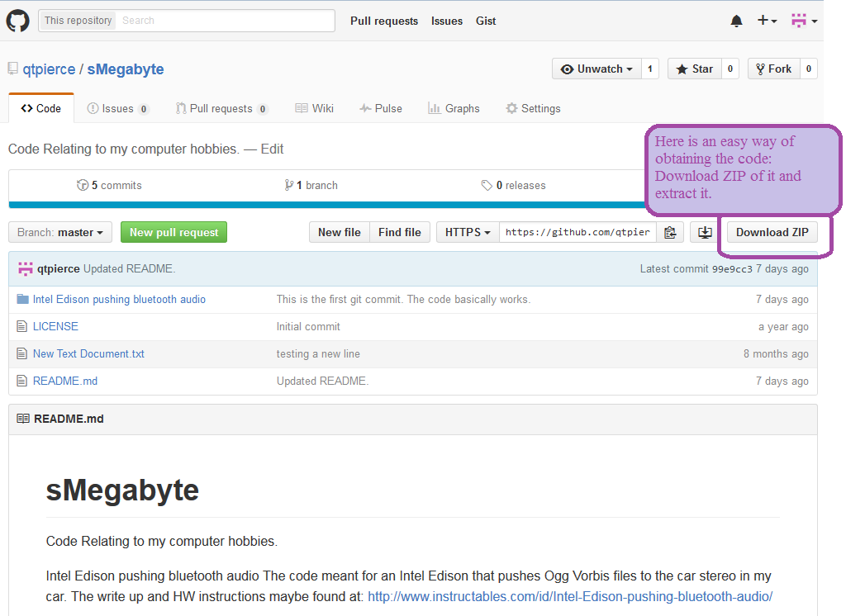The image size is (846, 616).
Task: Open the Pulse tab
Action: point(381,108)
